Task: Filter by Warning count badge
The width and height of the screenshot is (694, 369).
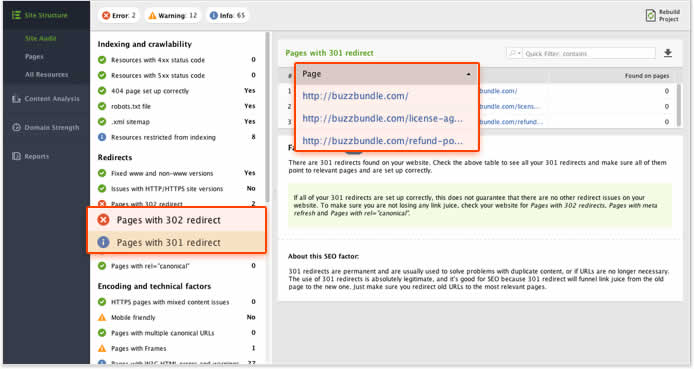Action: pyautogui.click(x=173, y=15)
